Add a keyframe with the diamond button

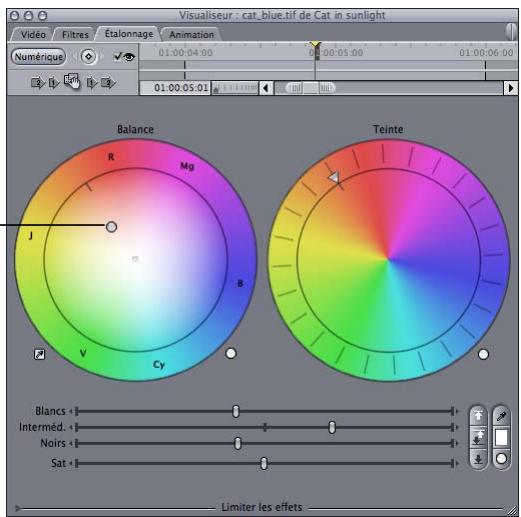point(88,57)
